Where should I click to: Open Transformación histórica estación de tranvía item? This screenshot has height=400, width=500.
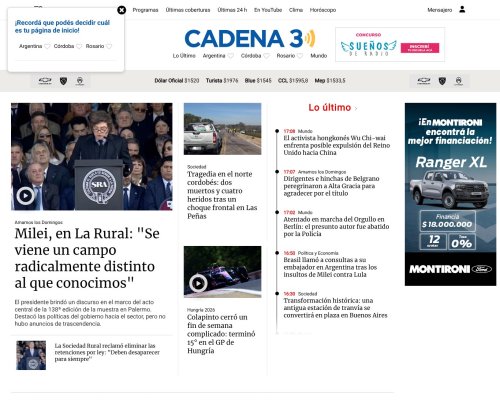point(335,308)
